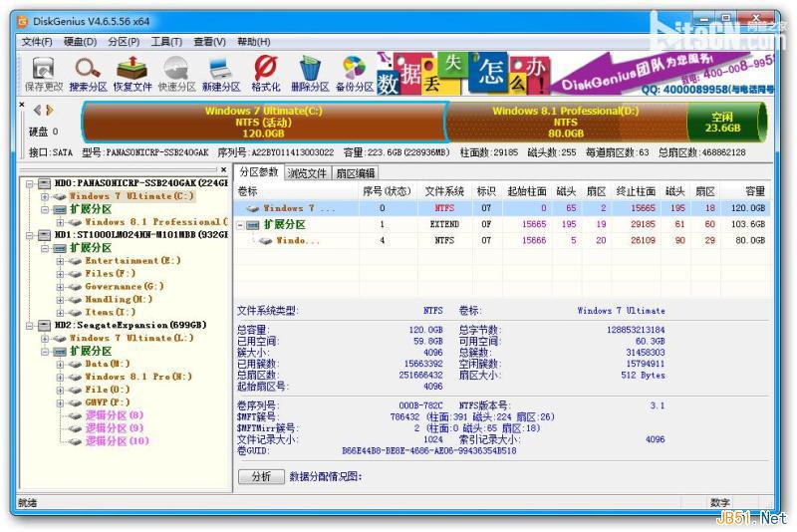797x532 pixels.
Task: Collapse 扩展分区 row in partition table
Action: pyautogui.click(x=240, y=224)
